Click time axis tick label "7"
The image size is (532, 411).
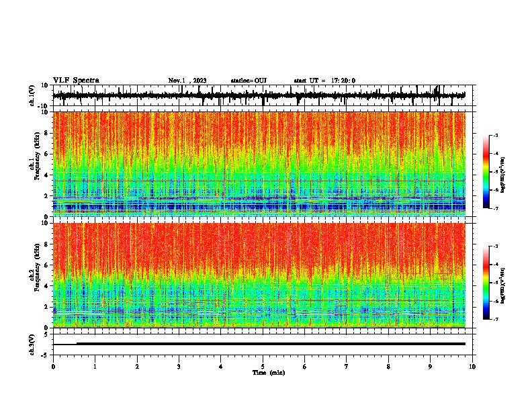(347, 367)
